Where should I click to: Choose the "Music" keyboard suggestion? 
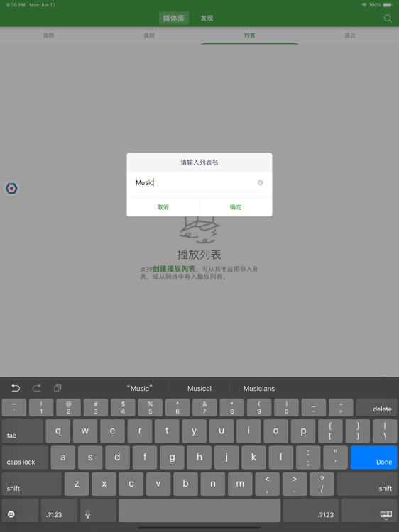tap(140, 388)
